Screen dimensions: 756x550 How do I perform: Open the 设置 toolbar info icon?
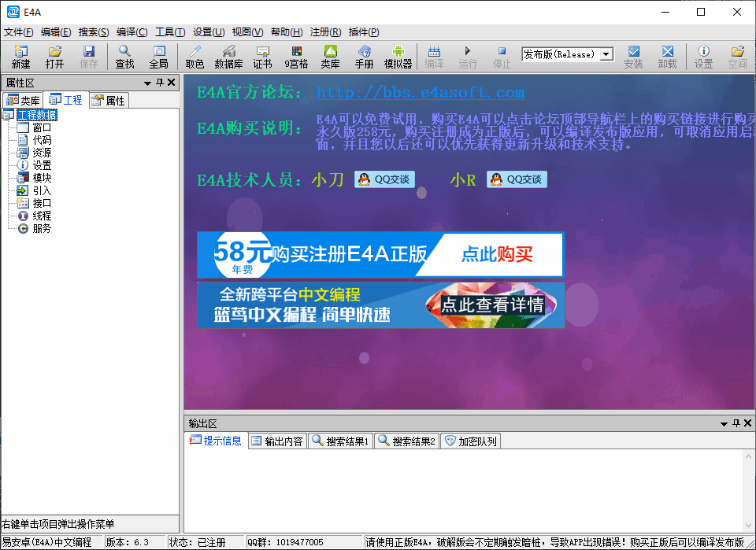[703, 57]
